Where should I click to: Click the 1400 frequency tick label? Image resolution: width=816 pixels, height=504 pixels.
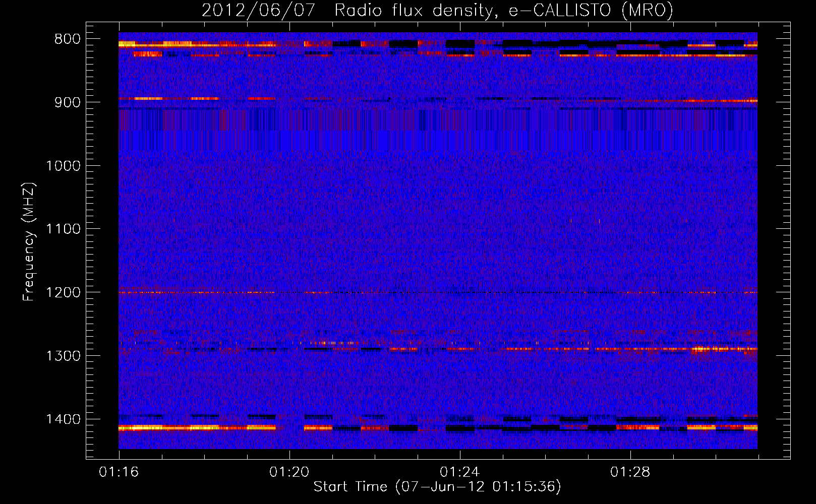coord(63,419)
